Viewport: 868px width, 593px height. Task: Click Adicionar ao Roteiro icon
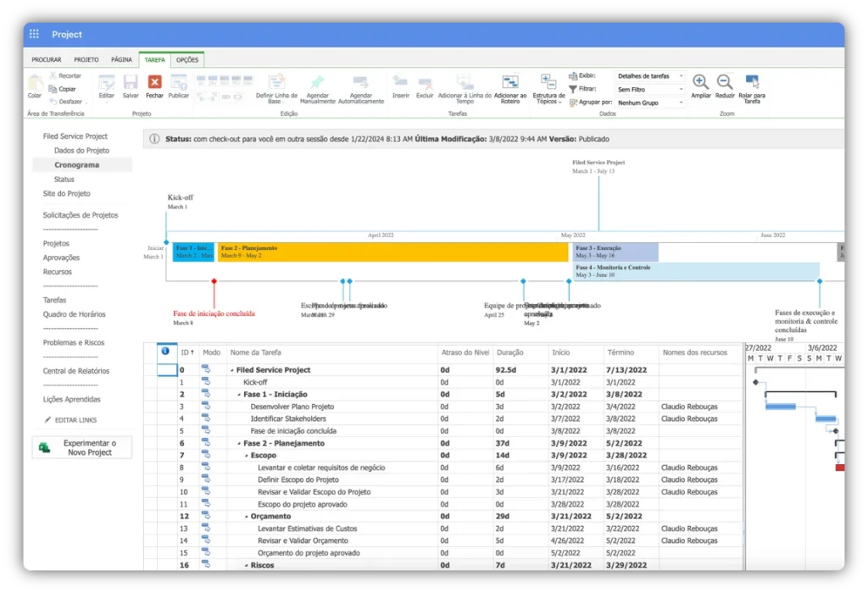click(510, 82)
